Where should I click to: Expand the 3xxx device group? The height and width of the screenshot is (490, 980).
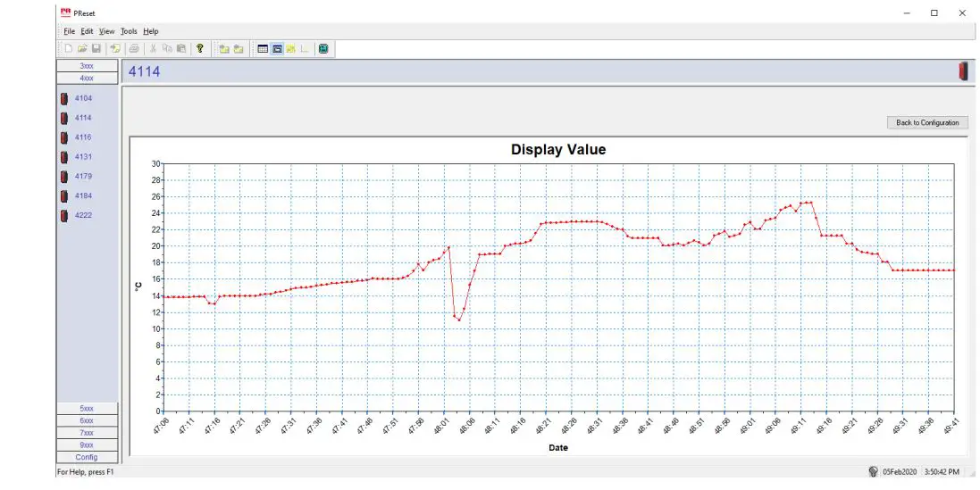tap(87, 65)
